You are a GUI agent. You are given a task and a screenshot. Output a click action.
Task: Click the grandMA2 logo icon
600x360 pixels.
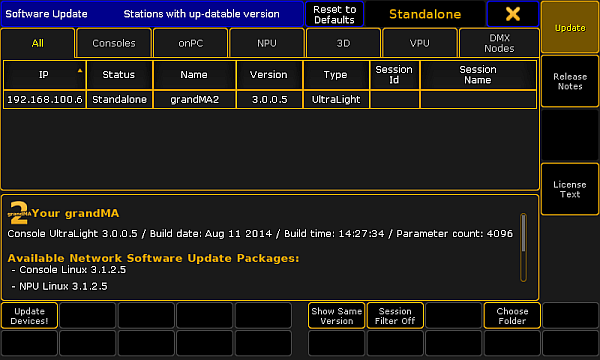coord(19,213)
